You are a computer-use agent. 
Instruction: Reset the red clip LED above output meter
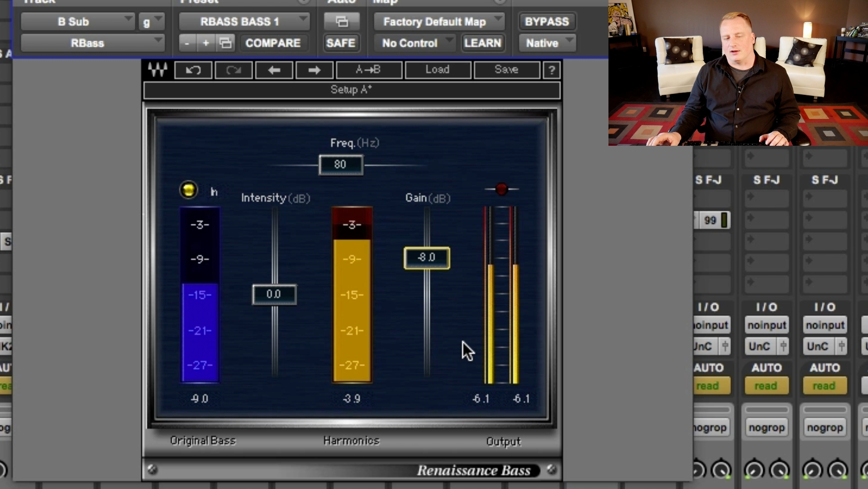pos(501,189)
